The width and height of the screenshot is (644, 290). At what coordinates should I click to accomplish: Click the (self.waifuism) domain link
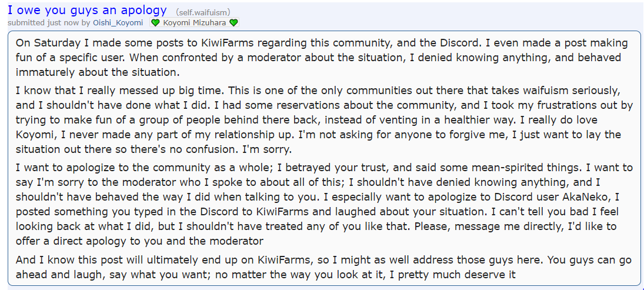203,12
